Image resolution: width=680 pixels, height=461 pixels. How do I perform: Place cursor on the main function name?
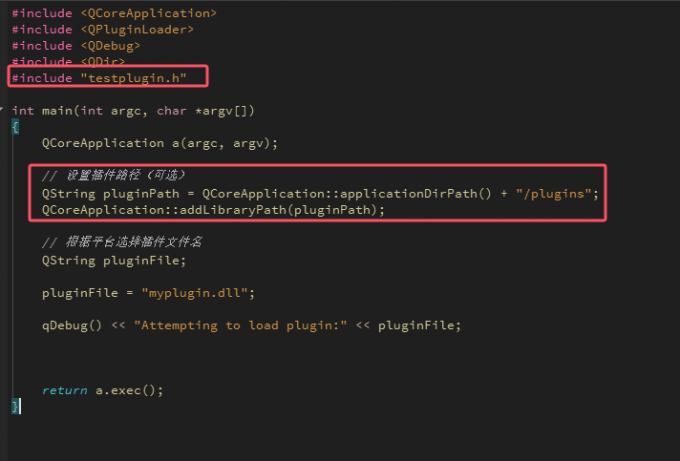coord(57,110)
